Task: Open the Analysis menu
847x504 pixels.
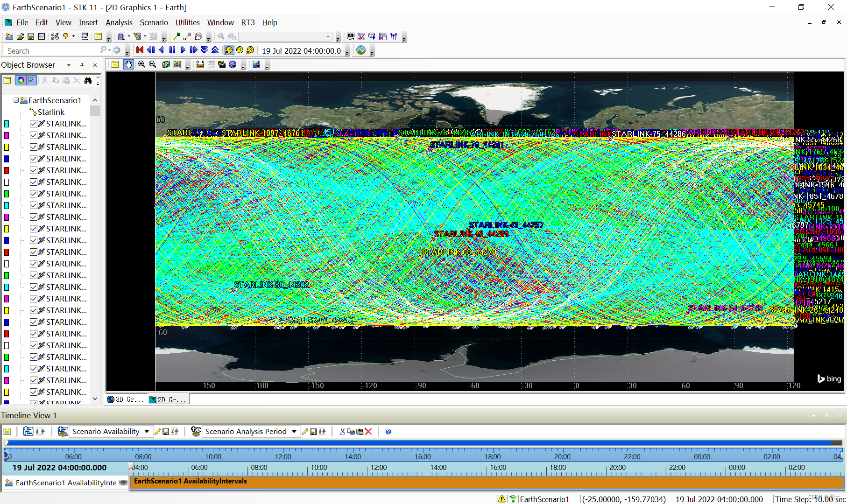Action: coord(119,22)
